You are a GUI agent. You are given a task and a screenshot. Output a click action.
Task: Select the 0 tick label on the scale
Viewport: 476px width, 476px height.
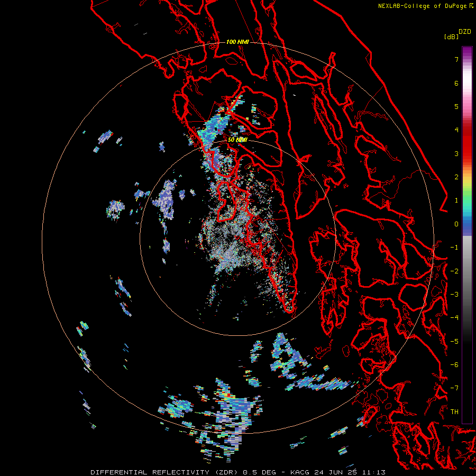click(456, 224)
